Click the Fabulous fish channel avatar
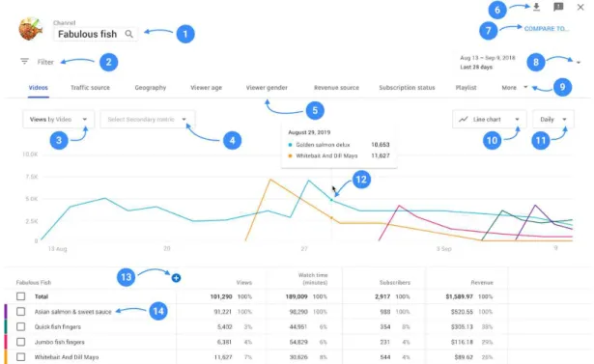 pyautogui.click(x=30, y=29)
